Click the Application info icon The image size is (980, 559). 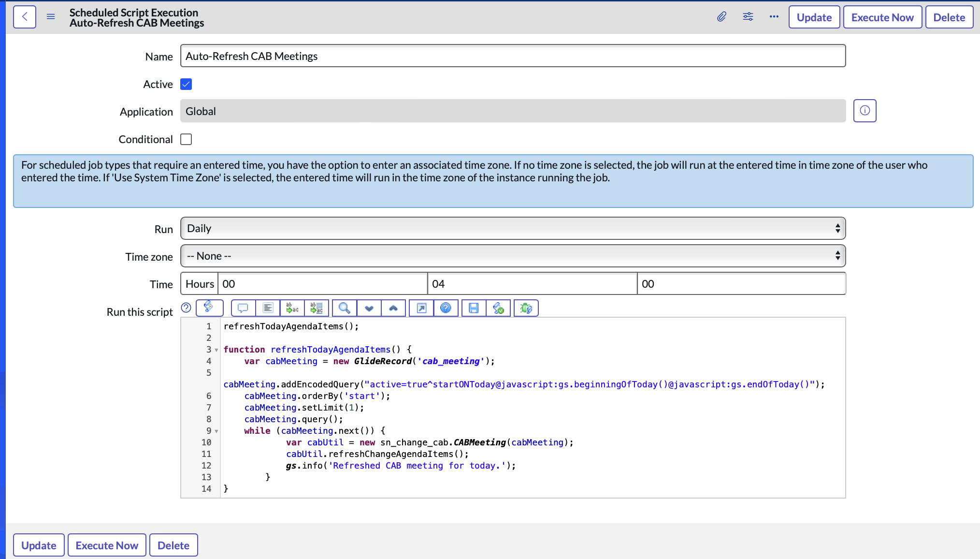click(x=865, y=111)
